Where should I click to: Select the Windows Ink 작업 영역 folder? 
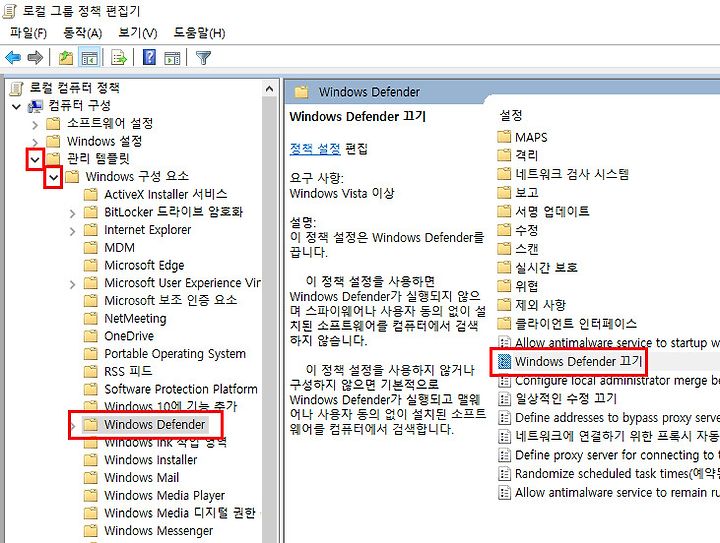[x=155, y=442]
